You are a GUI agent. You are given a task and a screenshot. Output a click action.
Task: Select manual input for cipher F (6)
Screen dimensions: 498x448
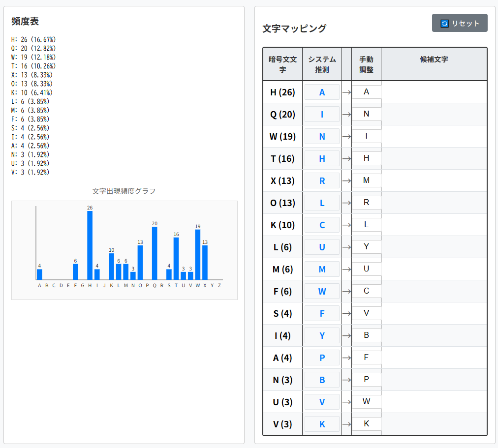pyautogui.click(x=366, y=291)
